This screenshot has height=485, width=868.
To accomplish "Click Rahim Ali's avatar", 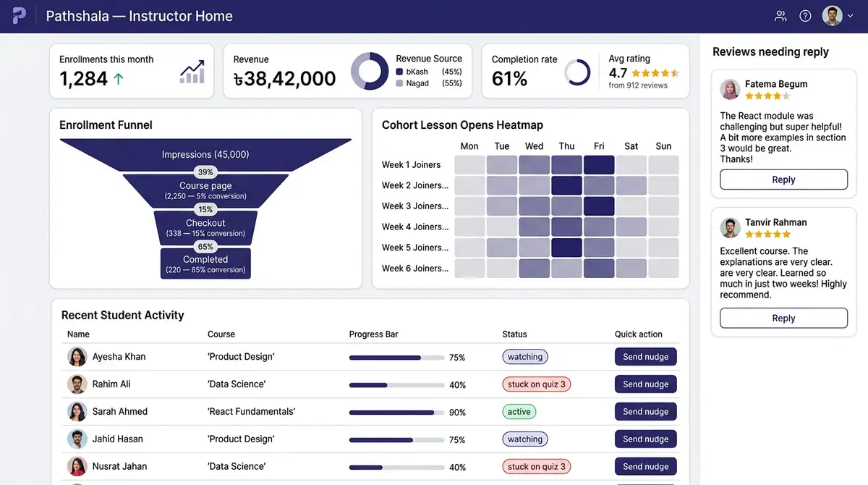I will 77,384.
